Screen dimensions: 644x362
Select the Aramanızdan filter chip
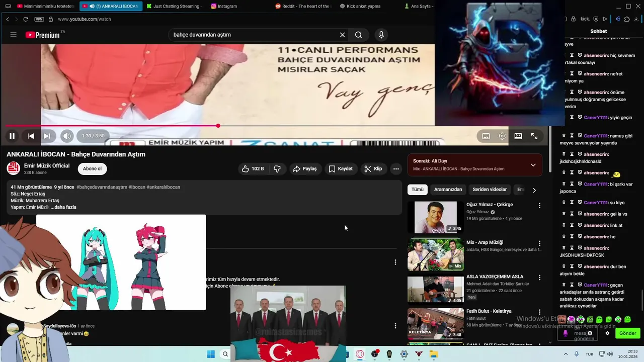click(x=448, y=190)
